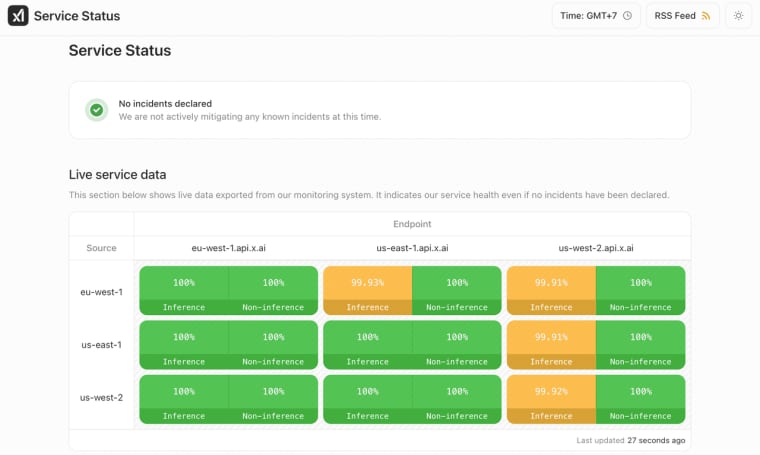The width and height of the screenshot is (760, 455).
Task: Click us-west-2 row Non-inference cell under us-west-2.api.x.ai
Action: pos(640,399)
